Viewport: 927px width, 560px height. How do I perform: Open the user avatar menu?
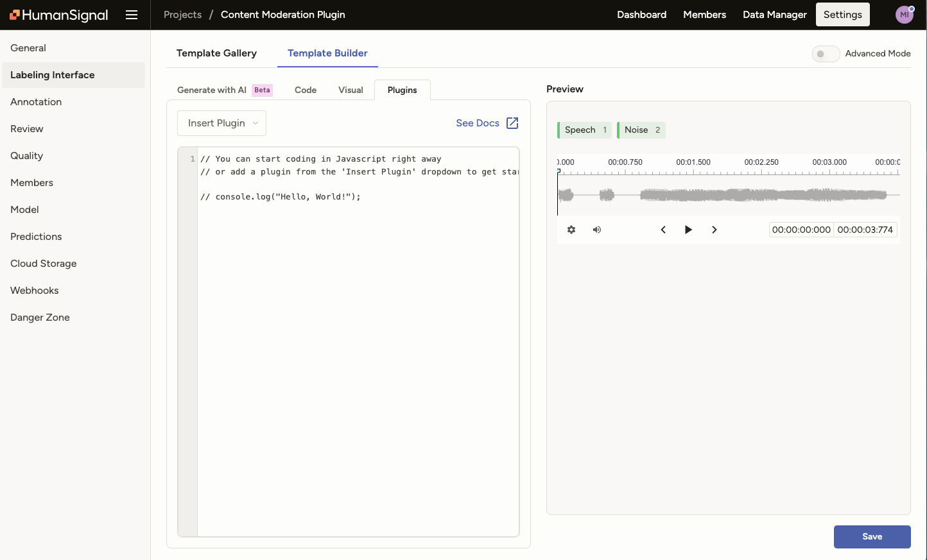905,15
